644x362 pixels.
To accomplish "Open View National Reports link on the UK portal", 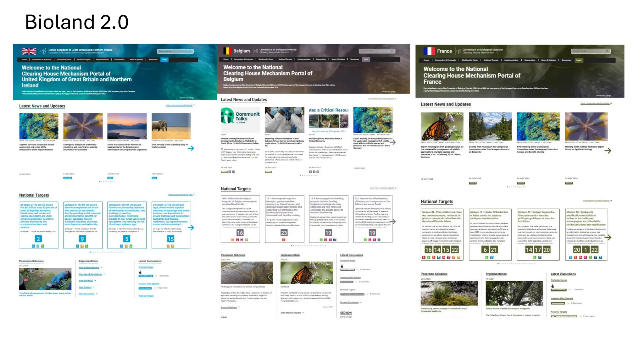I will click(89, 267).
